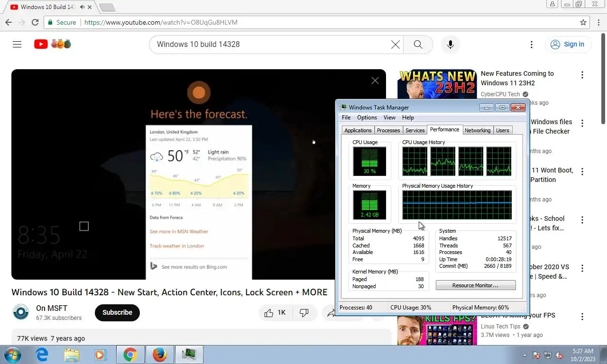Open 'New Features Coming to Windows 11 23H2'
The image size is (607, 364).
click(x=517, y=78)
